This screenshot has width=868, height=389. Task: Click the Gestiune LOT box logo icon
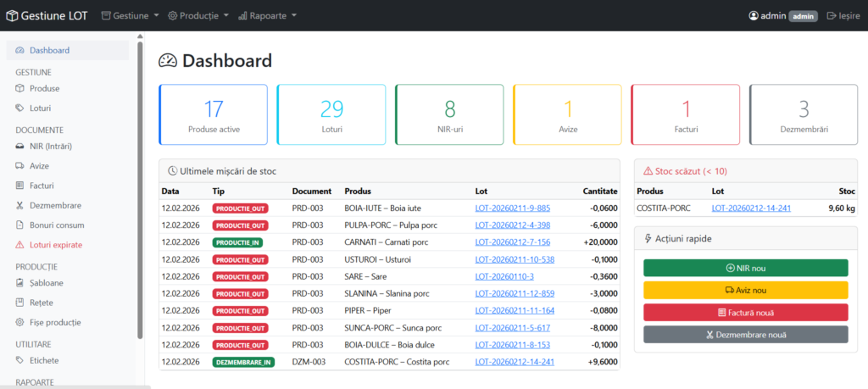click(12, 15)
